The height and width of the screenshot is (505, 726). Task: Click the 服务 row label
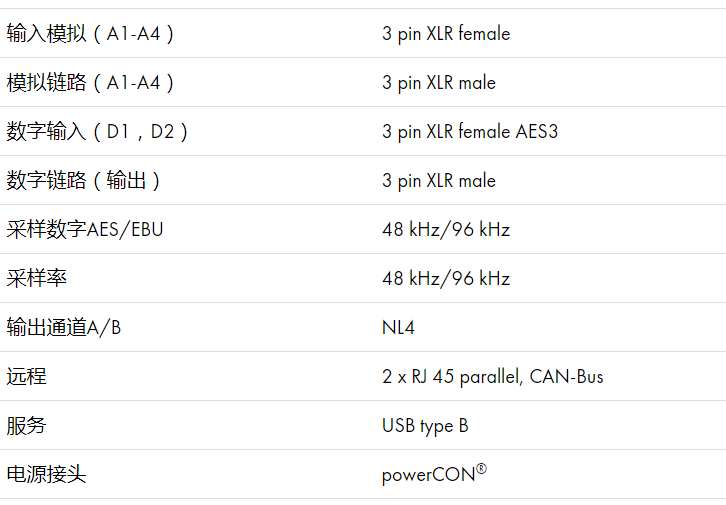(26, 425)
